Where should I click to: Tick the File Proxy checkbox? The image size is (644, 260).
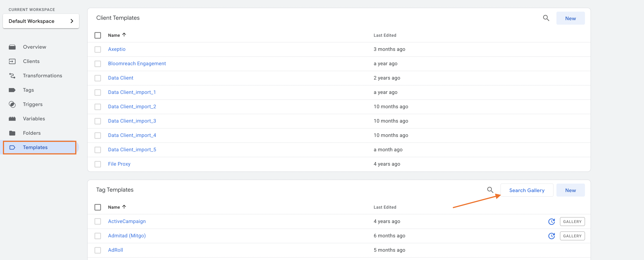(x=98, y=164)
